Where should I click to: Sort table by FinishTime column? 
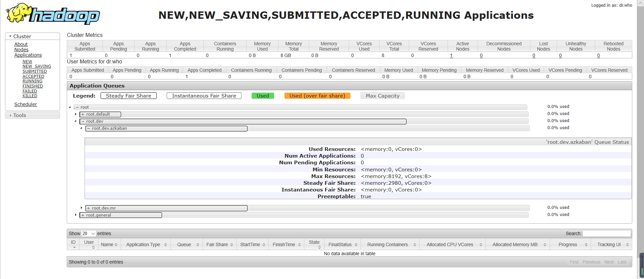pyautogui.click(x=286, y=244)
